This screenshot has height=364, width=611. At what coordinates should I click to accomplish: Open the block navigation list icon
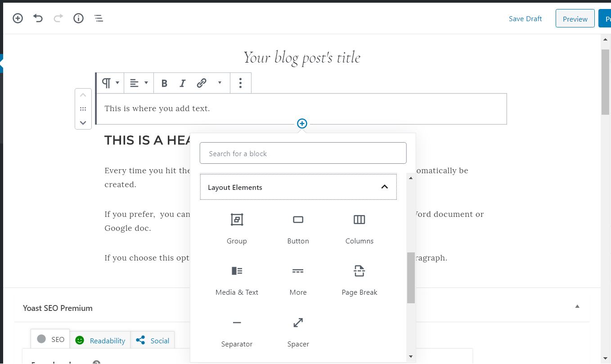[99, 18]
